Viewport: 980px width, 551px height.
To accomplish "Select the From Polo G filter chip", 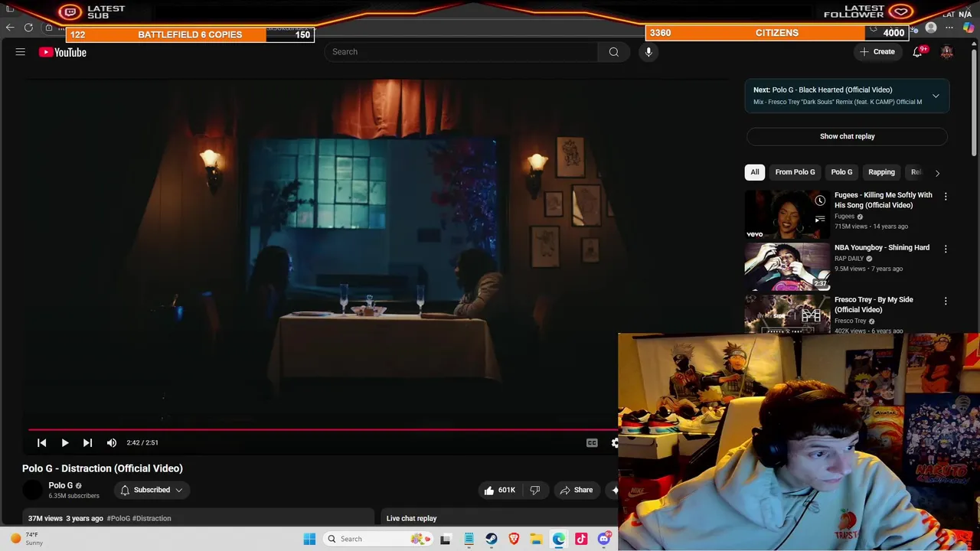I will (x=795, y=172).
